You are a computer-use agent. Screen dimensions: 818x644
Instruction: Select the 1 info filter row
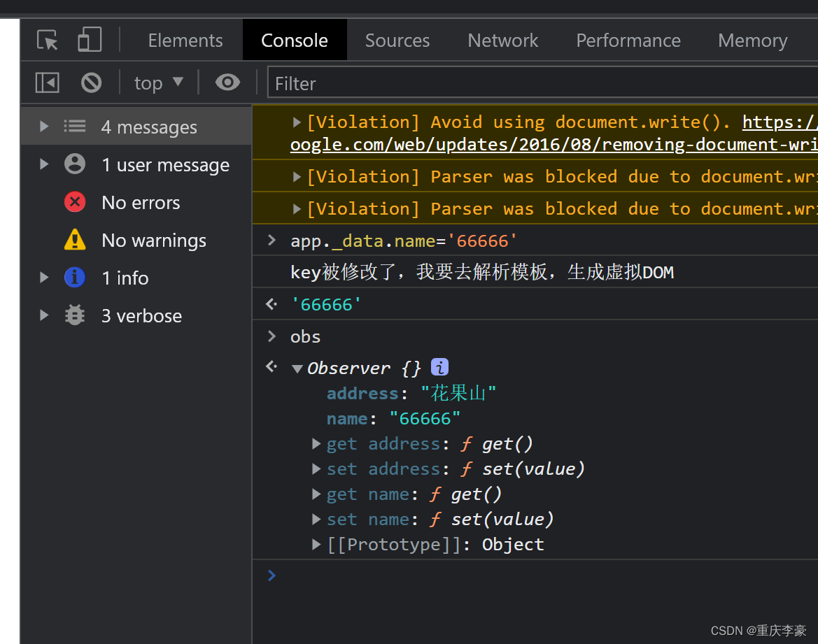[x=136, y=278]
